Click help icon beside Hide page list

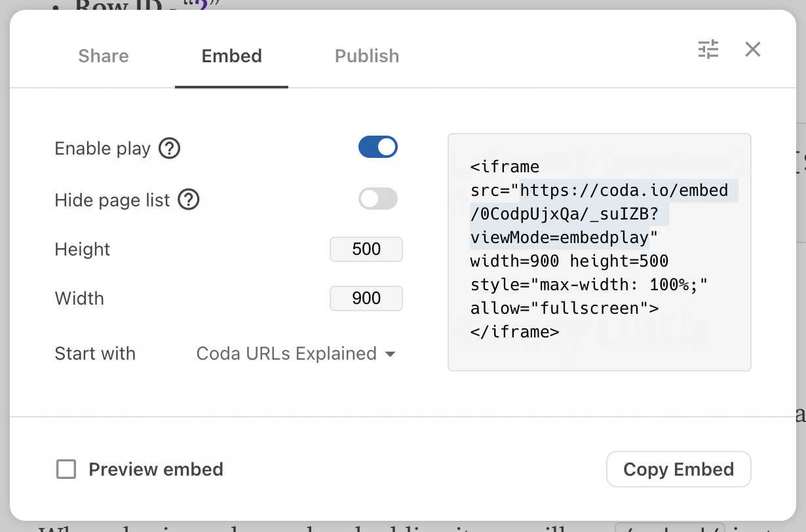point(189,199)
